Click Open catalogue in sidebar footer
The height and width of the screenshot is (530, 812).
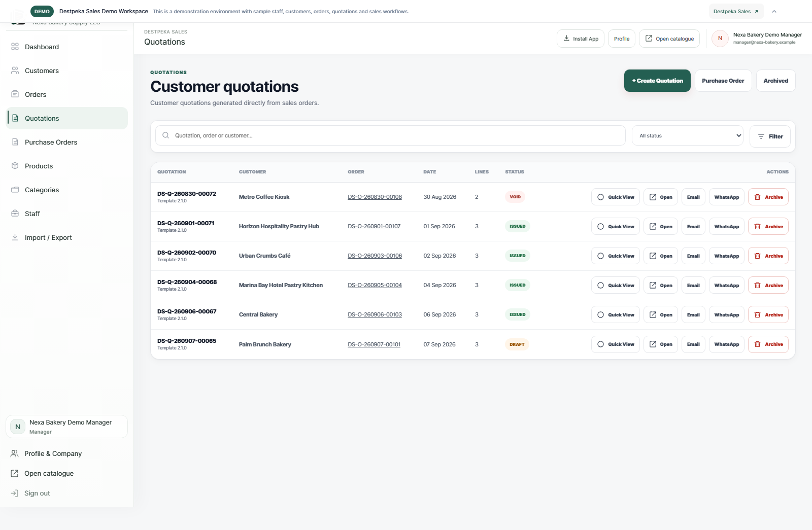(66, 473)
